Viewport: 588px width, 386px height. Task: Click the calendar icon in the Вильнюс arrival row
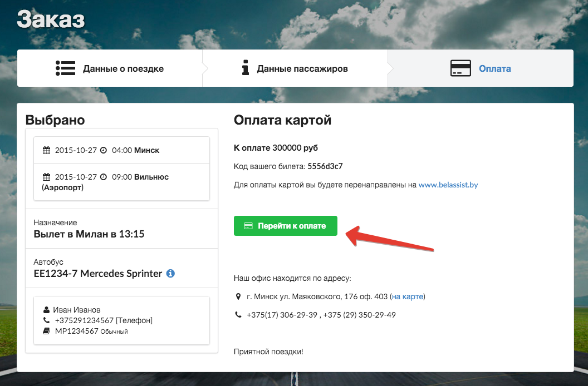coord(47,177)
